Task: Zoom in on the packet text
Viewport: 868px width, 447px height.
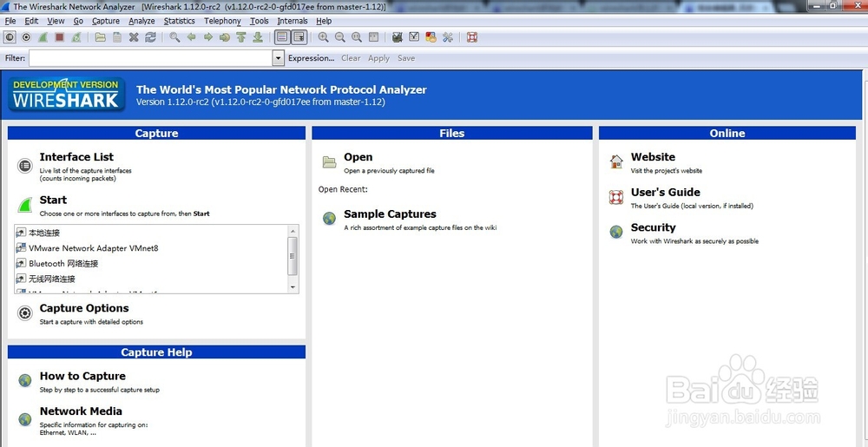Action: point(323,37)
